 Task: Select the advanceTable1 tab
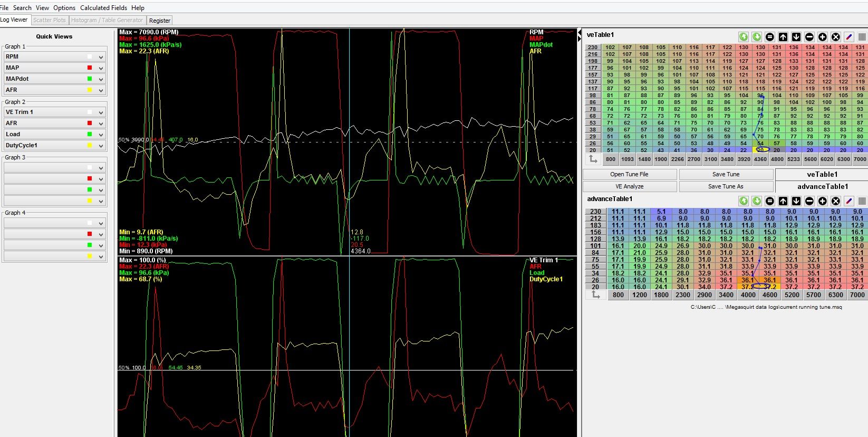pyautogui.click(x=822, y=186)
